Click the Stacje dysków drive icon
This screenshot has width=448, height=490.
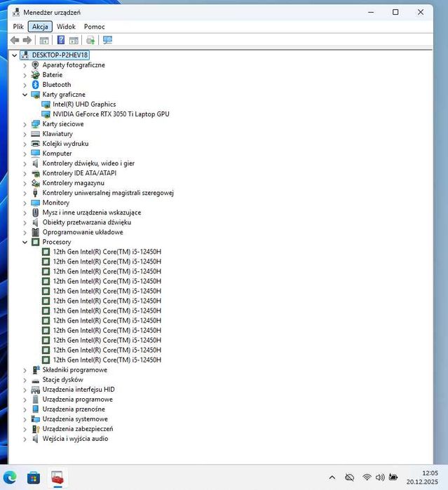(x=35, y=381)
